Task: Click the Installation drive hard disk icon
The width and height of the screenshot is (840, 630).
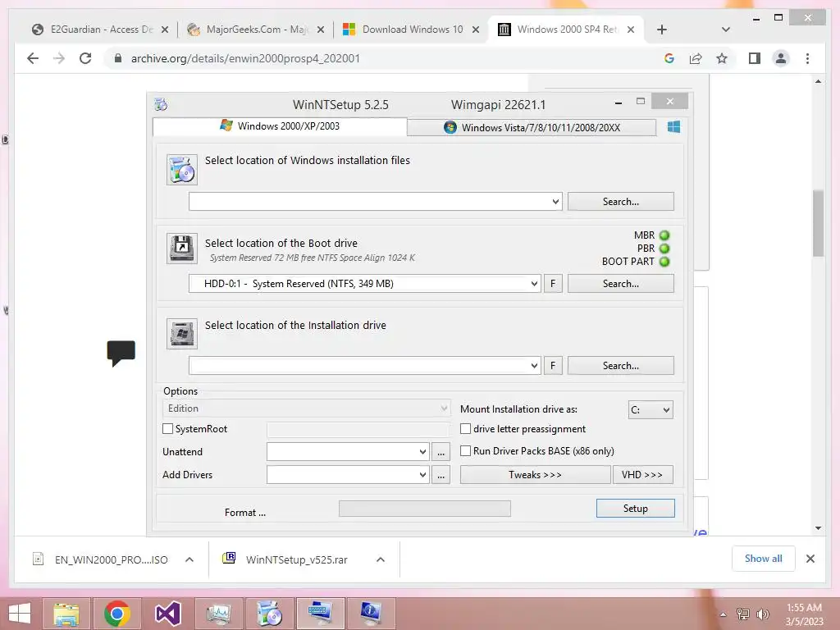Action: coord(181,334)
